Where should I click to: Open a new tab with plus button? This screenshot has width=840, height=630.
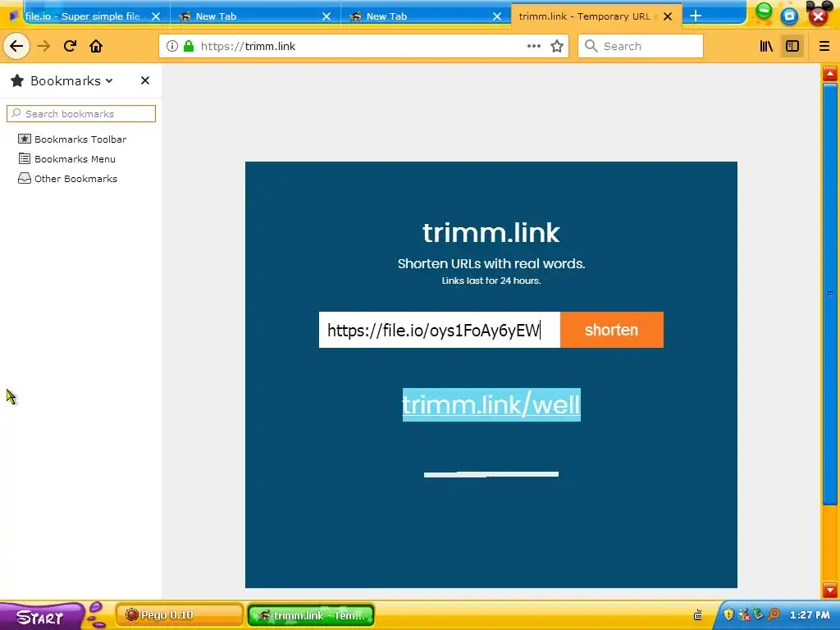(x=696, y=16)
